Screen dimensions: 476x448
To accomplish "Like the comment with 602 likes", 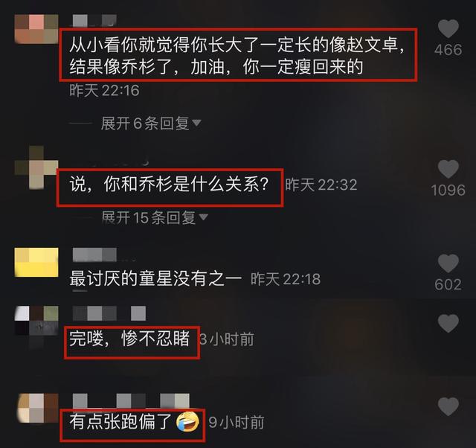I will (x=448, y=263).
